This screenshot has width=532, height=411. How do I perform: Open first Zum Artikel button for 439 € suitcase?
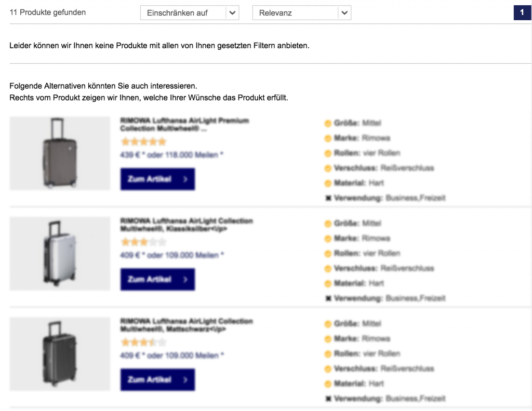tap(157, 179)
